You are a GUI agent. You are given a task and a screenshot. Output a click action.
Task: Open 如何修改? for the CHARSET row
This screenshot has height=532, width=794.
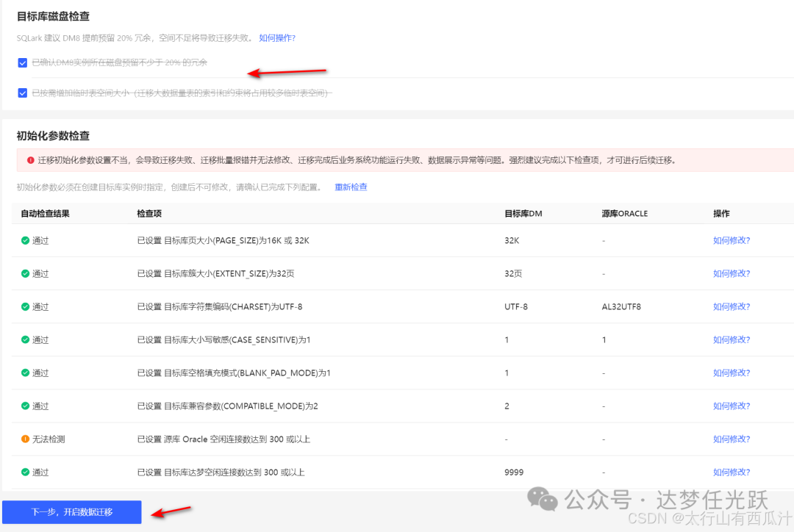[x=732, y=306]
